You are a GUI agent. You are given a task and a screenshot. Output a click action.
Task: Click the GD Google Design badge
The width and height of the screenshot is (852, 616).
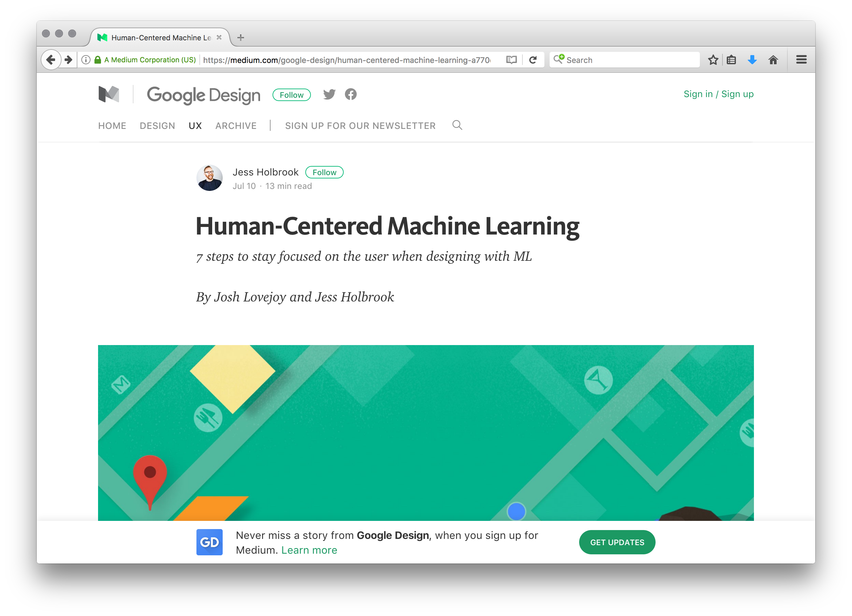[x=209, y=542]
